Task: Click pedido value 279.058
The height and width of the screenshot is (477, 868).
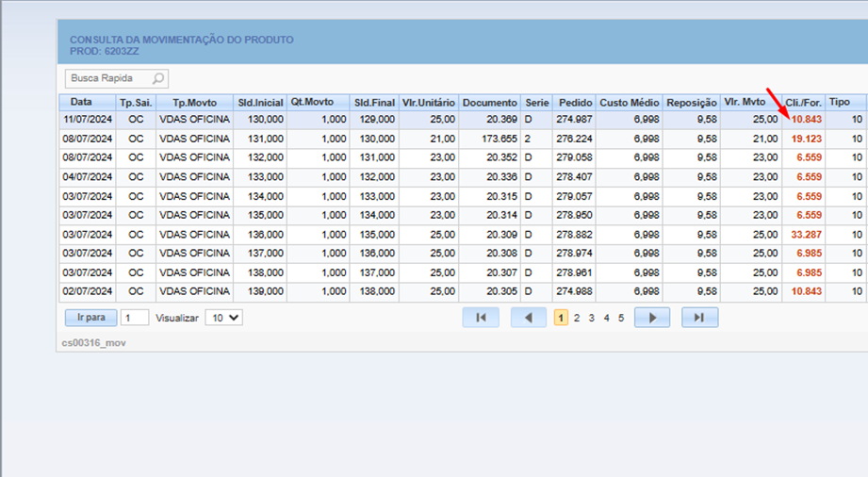Action: coord(574,157)
